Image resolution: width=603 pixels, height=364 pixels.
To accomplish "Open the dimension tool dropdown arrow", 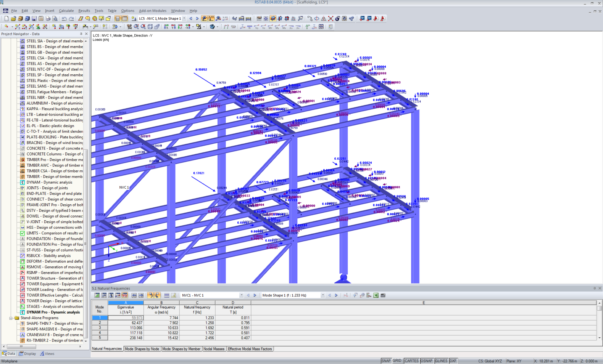I will [x=90, y=27].
